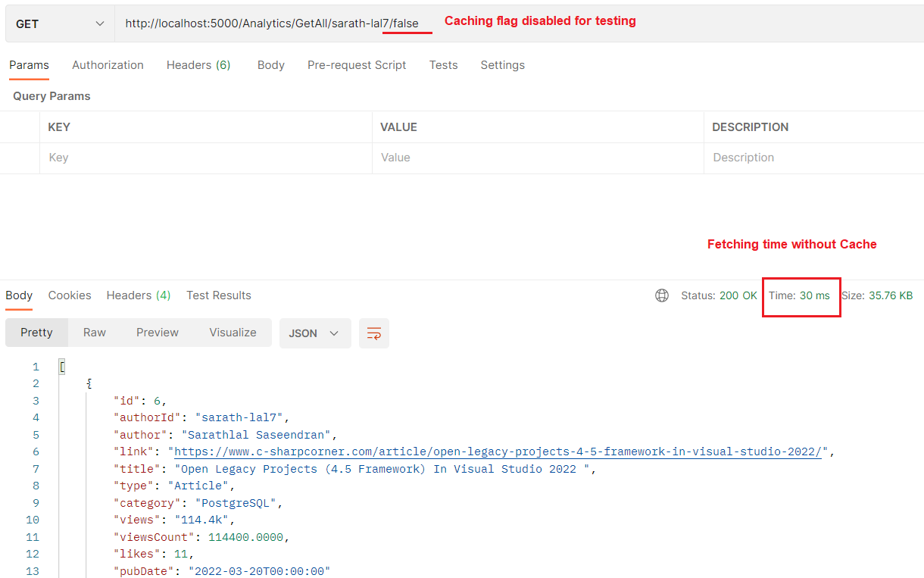The width and height of the screenshot is (924, 578).
Task: Toggle line wrapping in response viewer
Action: pyautogui.click(x=373, y=333)
